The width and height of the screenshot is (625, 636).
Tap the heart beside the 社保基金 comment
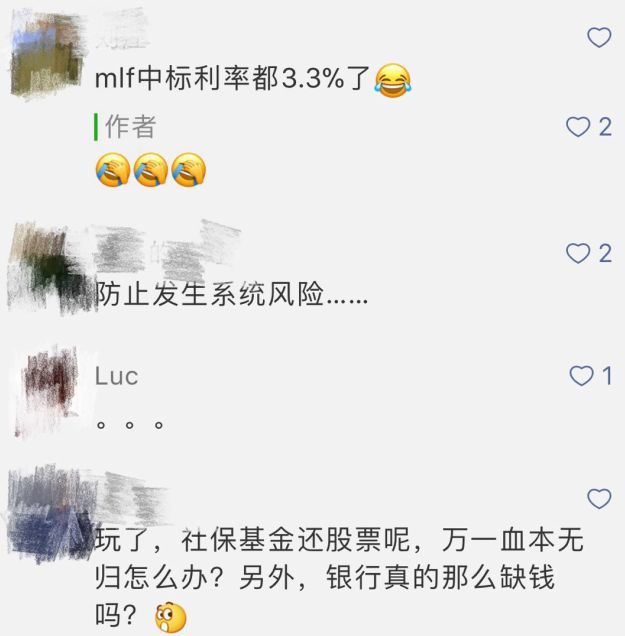pyautogui.click(x=599, y=498)
